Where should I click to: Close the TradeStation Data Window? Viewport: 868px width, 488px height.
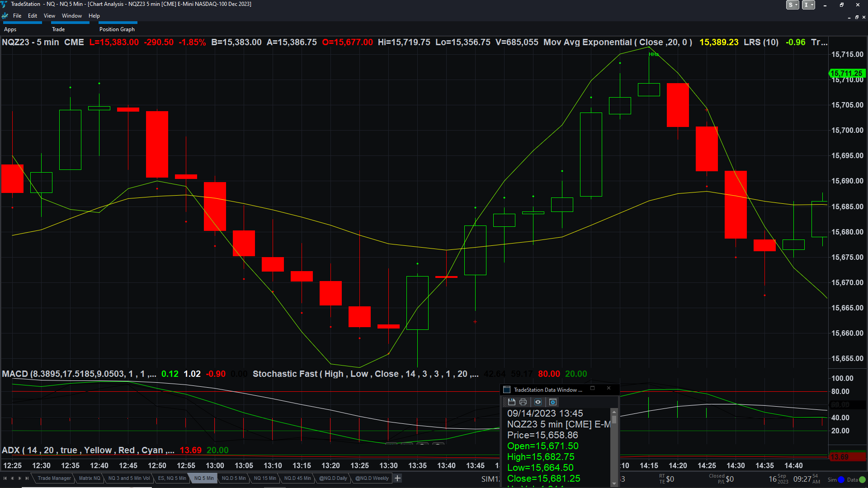(609, 389)
